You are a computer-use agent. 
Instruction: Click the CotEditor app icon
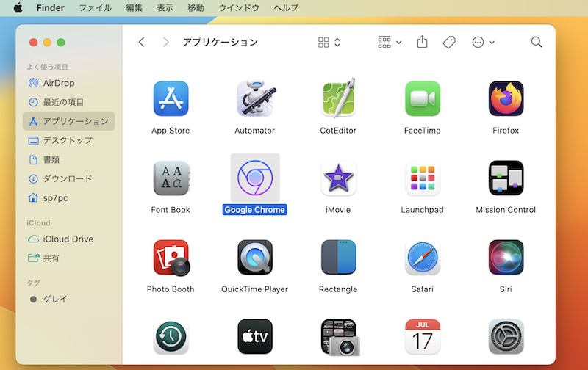pos(338,99)
